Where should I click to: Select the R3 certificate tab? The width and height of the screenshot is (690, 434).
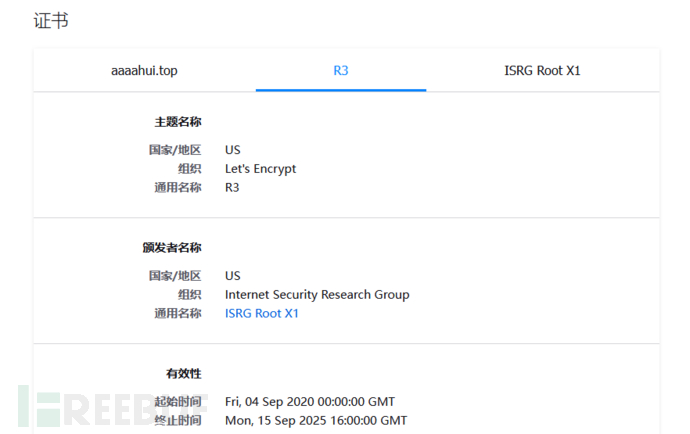pos(341,70)
